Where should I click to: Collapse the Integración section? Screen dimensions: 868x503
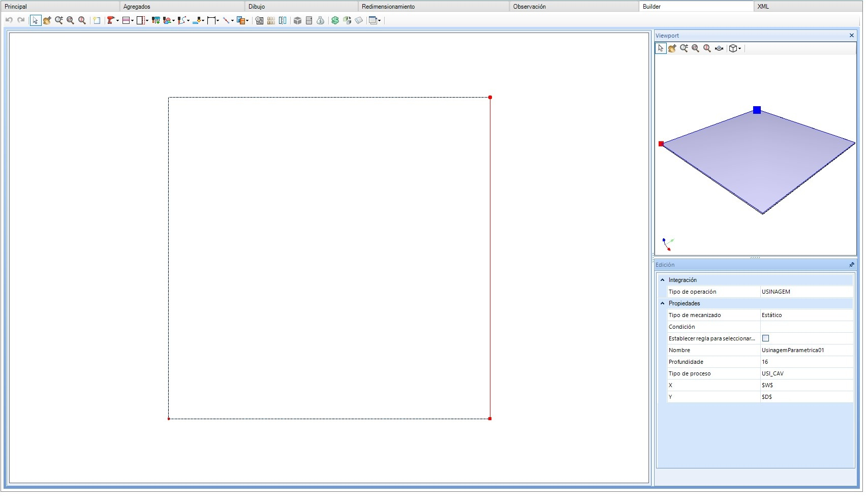(x=662, y=280)
